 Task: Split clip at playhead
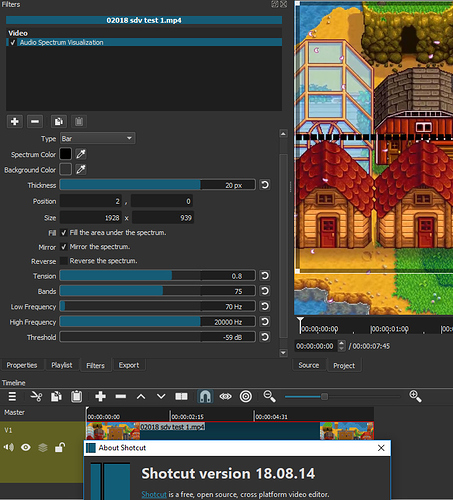[181, 397]
